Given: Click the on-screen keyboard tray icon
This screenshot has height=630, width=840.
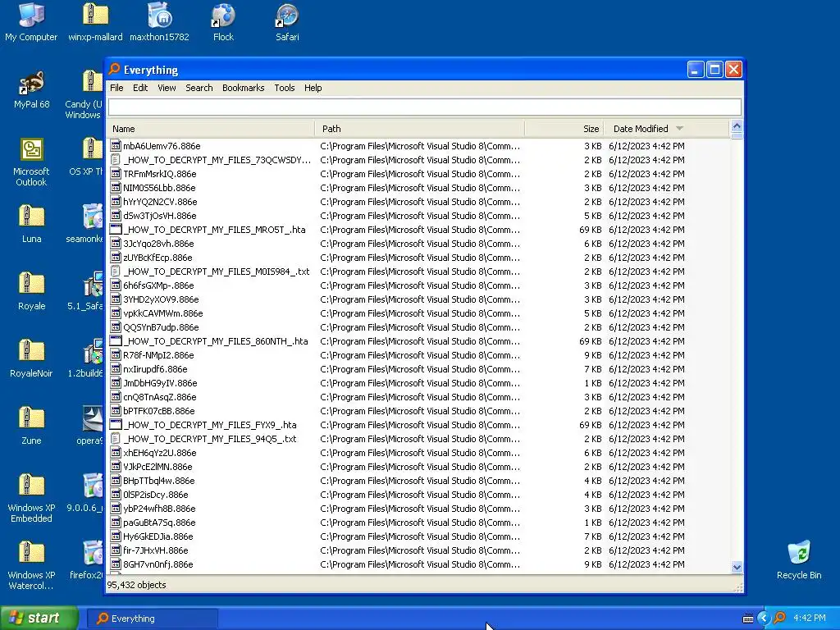Looking at the screenshot, I should [x=748, y=619].
